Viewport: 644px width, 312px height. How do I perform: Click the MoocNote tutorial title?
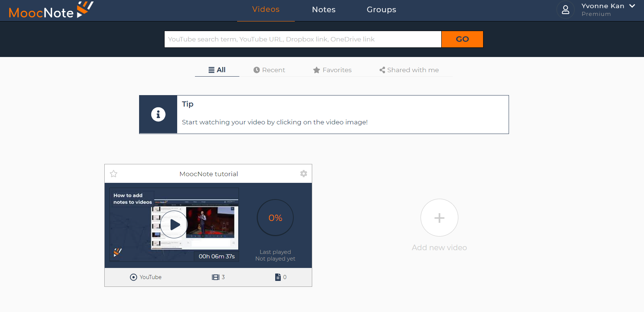(209, 174)
